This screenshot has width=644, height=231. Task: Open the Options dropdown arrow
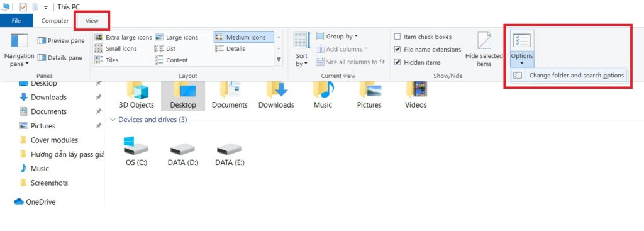pyautogui.click(x=522, y=64)
